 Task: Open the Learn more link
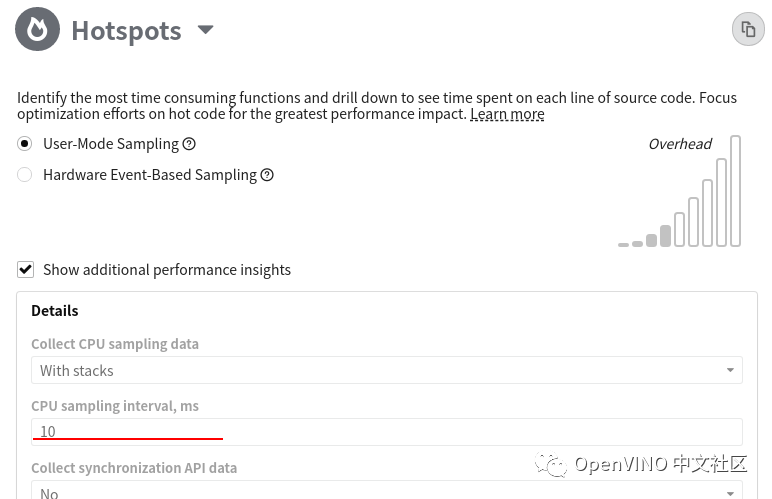point(507,114)
